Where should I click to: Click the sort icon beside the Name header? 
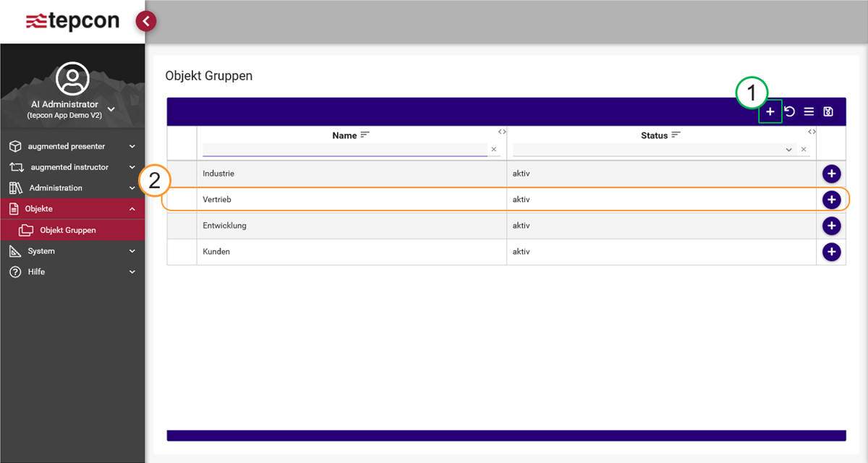(365, 135)
